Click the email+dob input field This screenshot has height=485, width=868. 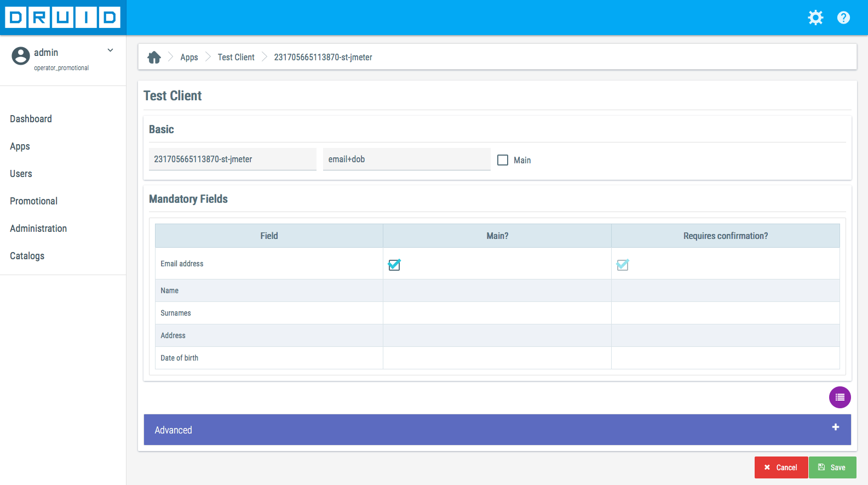[x=406, y=159]
